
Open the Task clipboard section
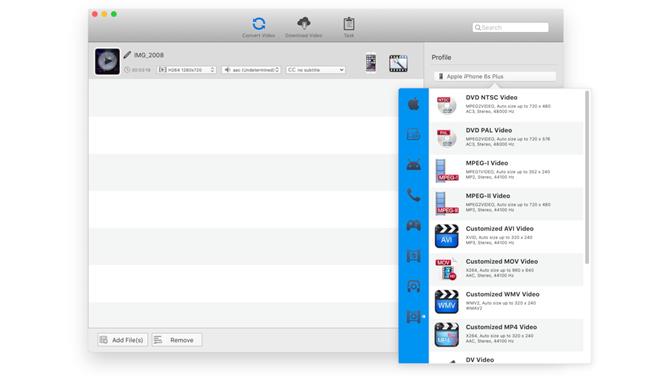[349, 27]
